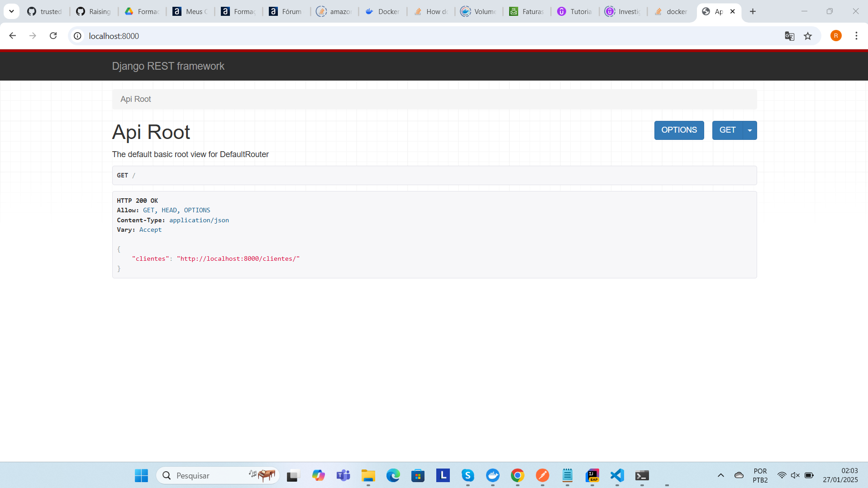
Task: Open Wi-Fi network settings in tray
Action: pyautogui.click(x=782, y=475)
